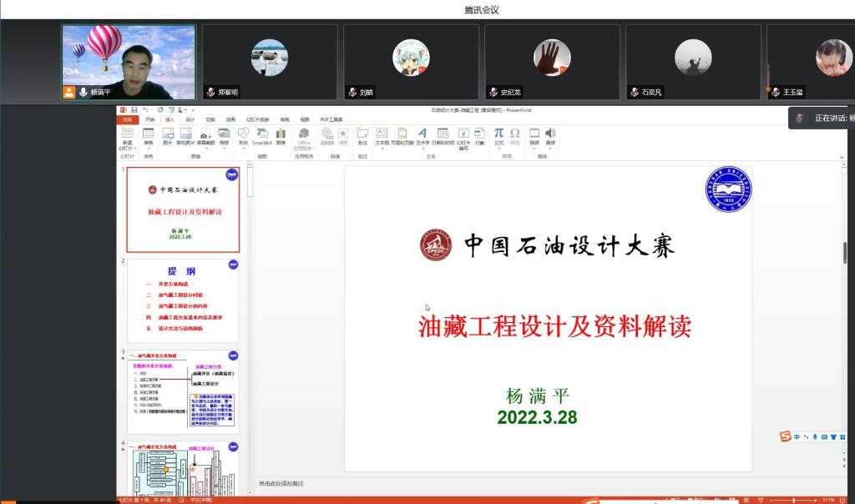This screenshot has width=855, height=504.
Task: Click the 屏幕截图 screenshot icon
Action: pyautogui.click(x=205, y=134)
